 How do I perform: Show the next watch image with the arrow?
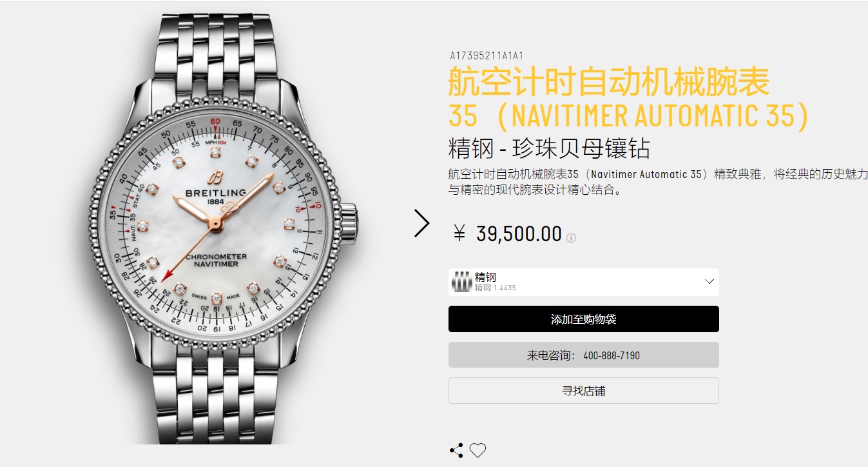pos(422,223)
